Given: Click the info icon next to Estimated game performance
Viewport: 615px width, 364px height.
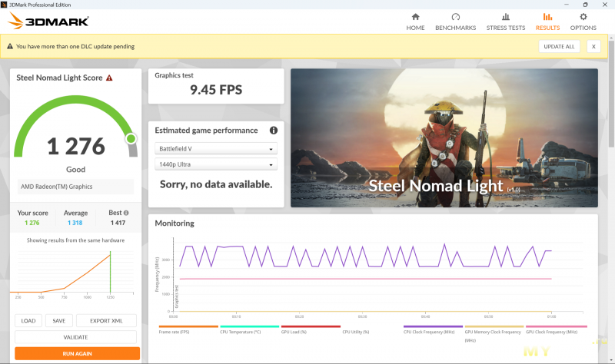Looking at the screenshot, I should tap(273, 131).
